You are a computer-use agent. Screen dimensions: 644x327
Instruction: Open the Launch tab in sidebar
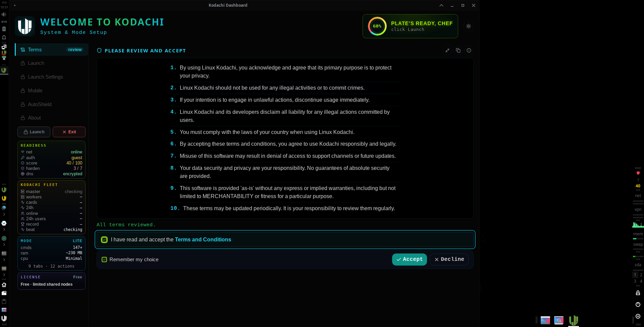click(52, 63)
